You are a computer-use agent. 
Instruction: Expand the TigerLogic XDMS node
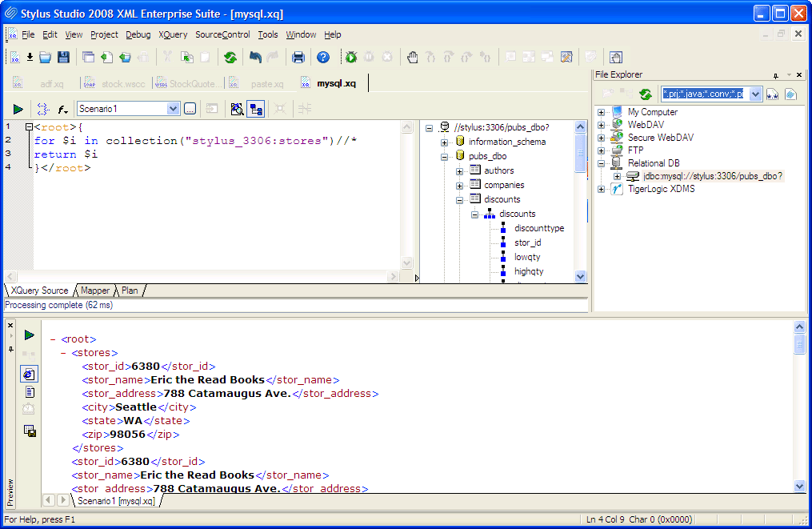(602, 189)
